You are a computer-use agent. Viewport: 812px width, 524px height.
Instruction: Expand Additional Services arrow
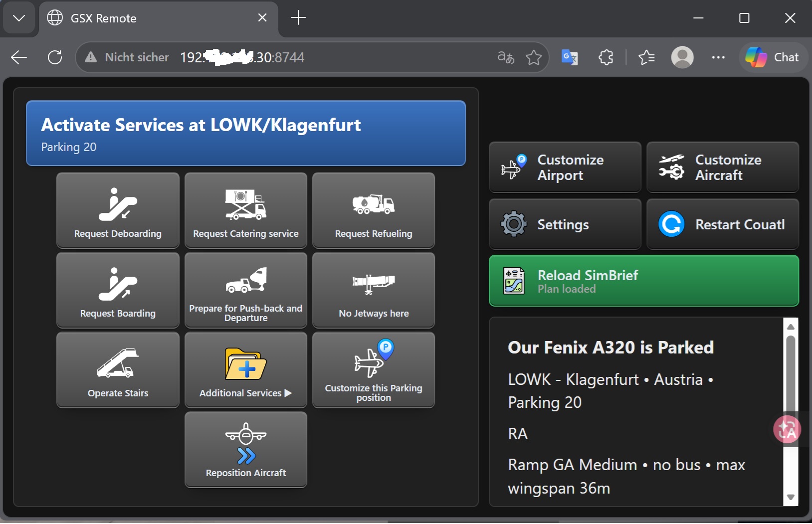pos(288,393)
